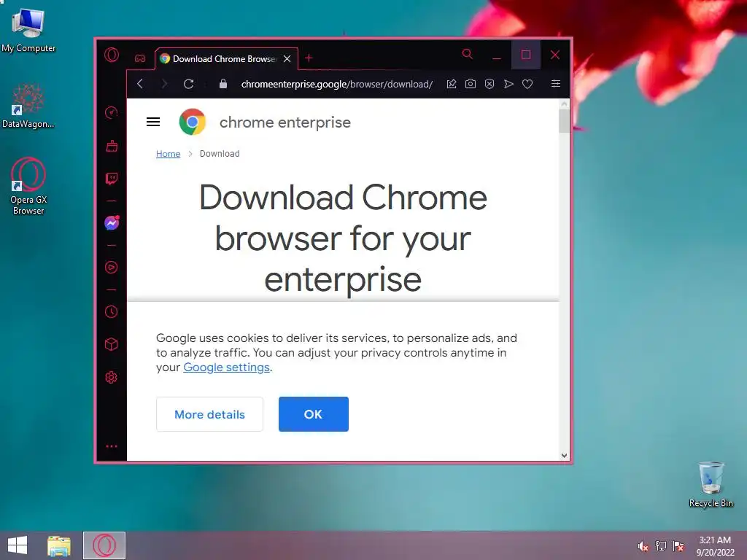Accept cookies with OK button
Image resolution: width=747 pixels, height=560 pixels.
[x=314, y=414]
